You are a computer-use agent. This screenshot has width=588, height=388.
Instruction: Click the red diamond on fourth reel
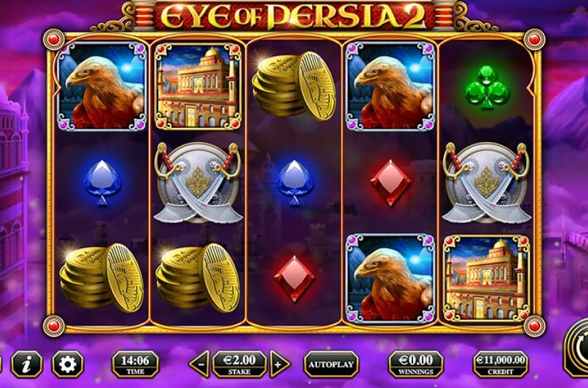(x=391, y=183)
